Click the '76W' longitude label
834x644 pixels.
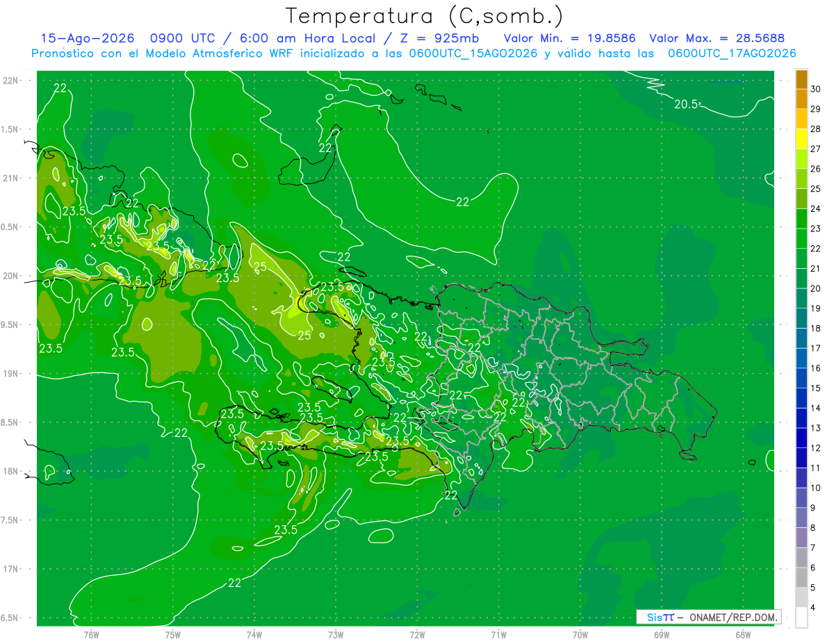[91, 634]
